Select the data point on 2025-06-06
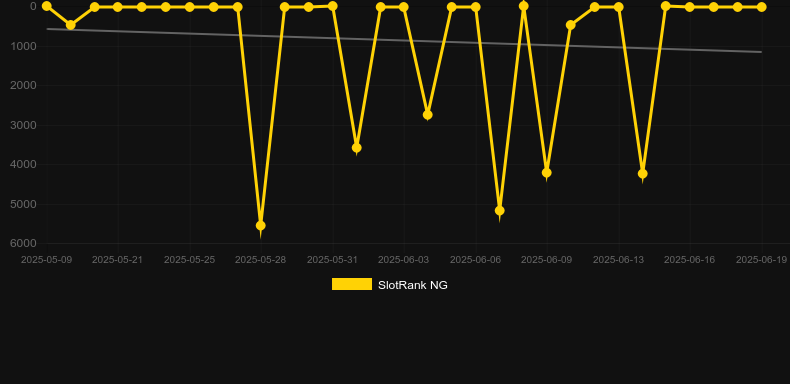 476,7
